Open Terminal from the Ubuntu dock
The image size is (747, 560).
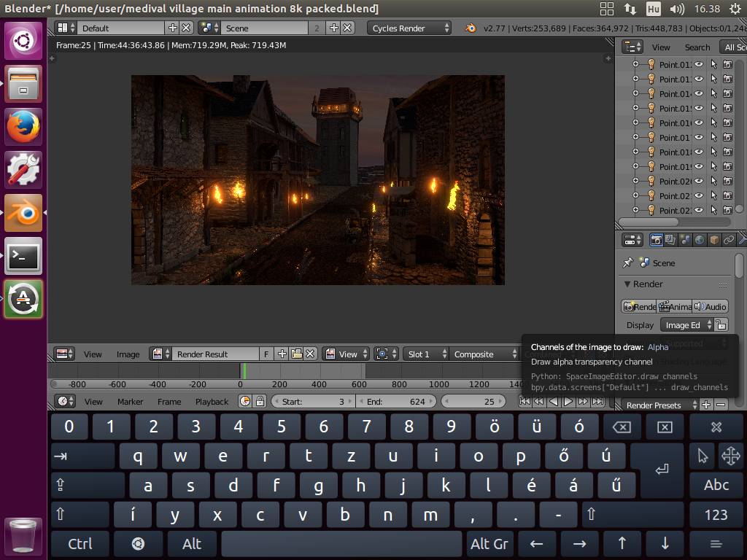[23, 256]
